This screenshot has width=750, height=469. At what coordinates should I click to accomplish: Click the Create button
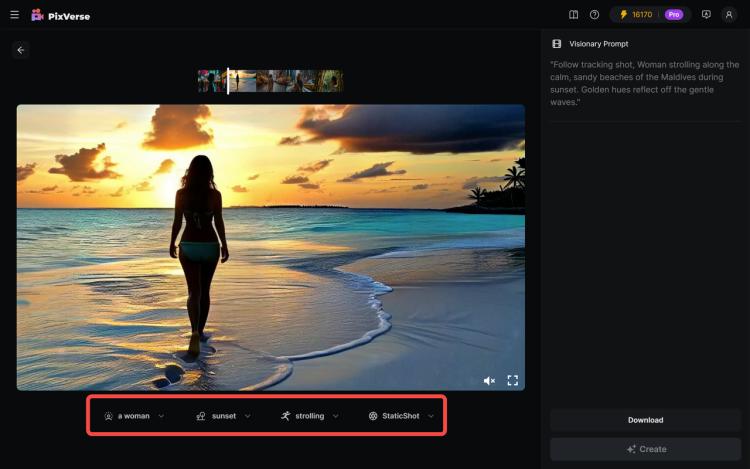pos(645,449)
